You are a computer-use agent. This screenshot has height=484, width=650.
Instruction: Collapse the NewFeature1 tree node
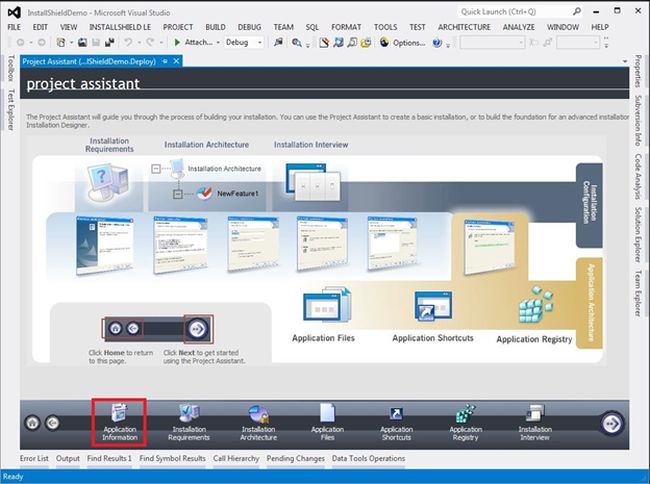[x=177, y=194]
